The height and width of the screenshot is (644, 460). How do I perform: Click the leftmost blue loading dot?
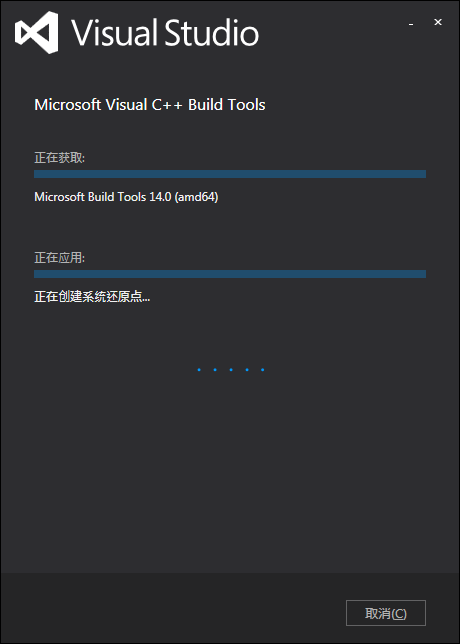click(x=199, y=370)
